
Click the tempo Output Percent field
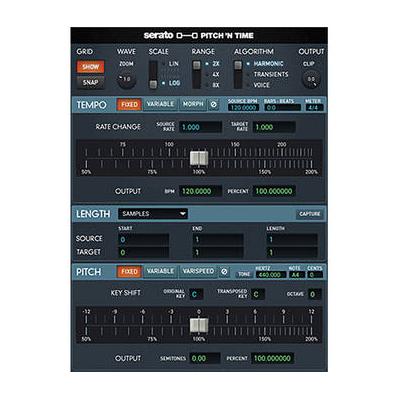(274, 191)
